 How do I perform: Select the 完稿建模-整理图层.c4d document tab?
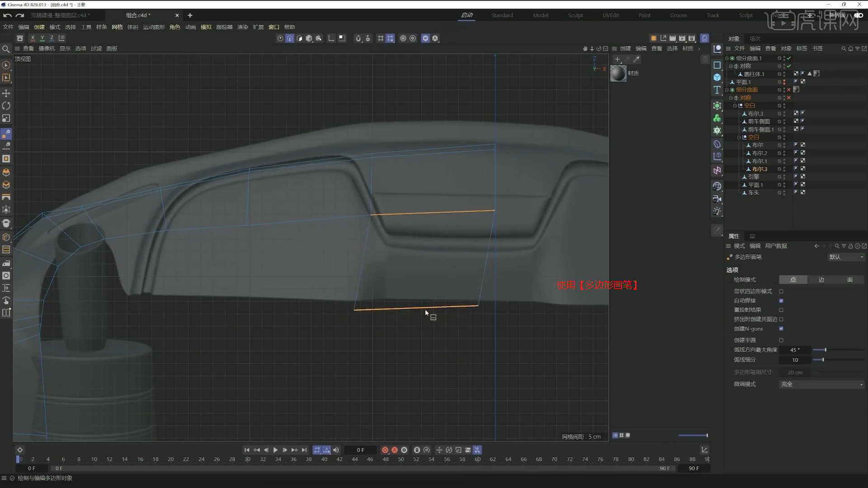(x=60, y=15)
